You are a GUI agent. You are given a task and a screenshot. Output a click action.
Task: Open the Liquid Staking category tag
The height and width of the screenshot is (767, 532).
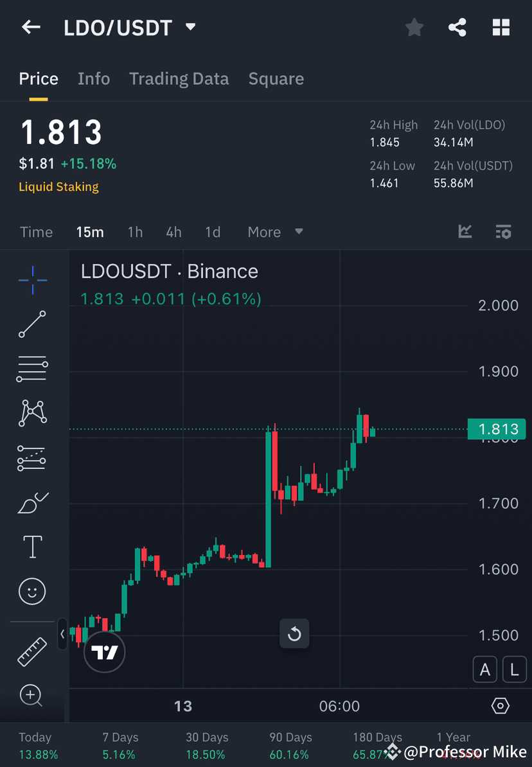click(58, 186)
